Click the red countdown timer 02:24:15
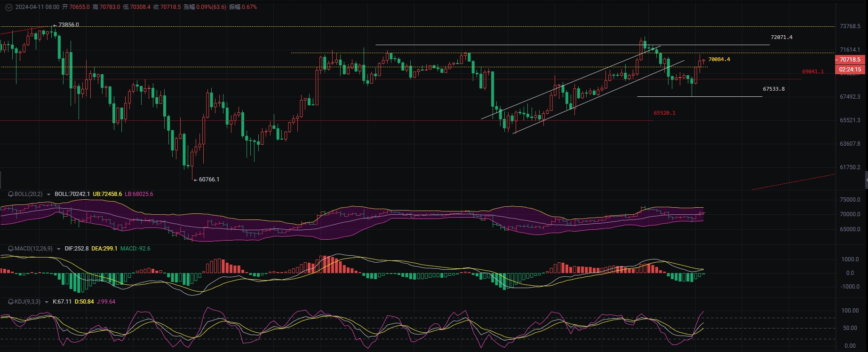 tap(850, 70)
